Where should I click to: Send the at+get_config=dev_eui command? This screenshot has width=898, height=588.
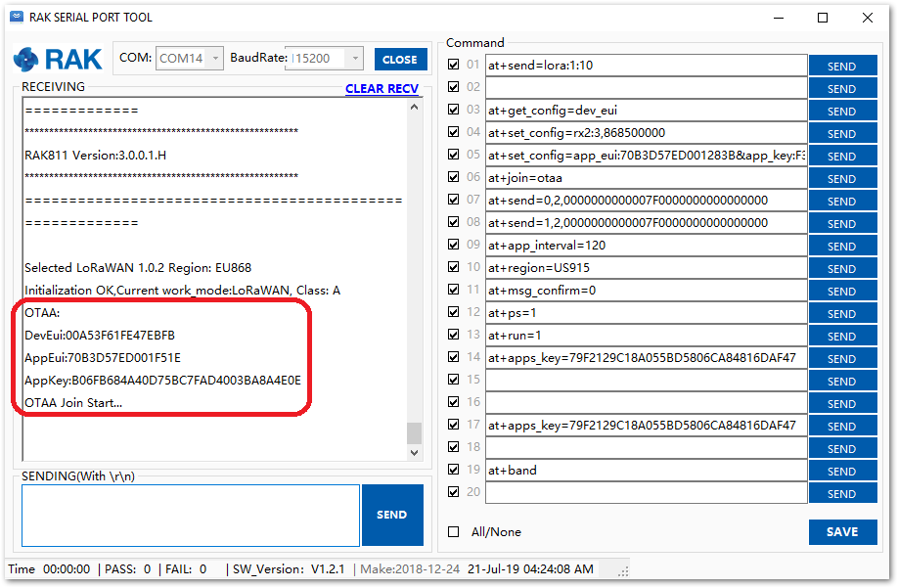(x=842, y=110)
